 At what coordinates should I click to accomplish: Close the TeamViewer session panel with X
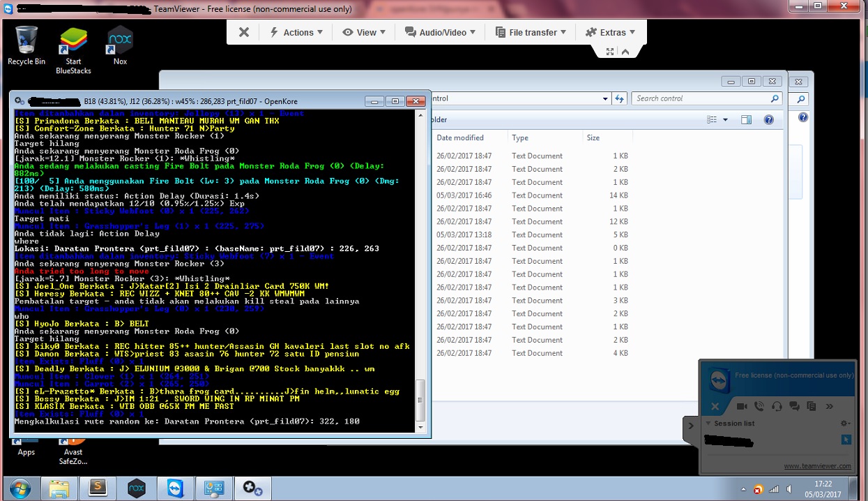[715, 406]
